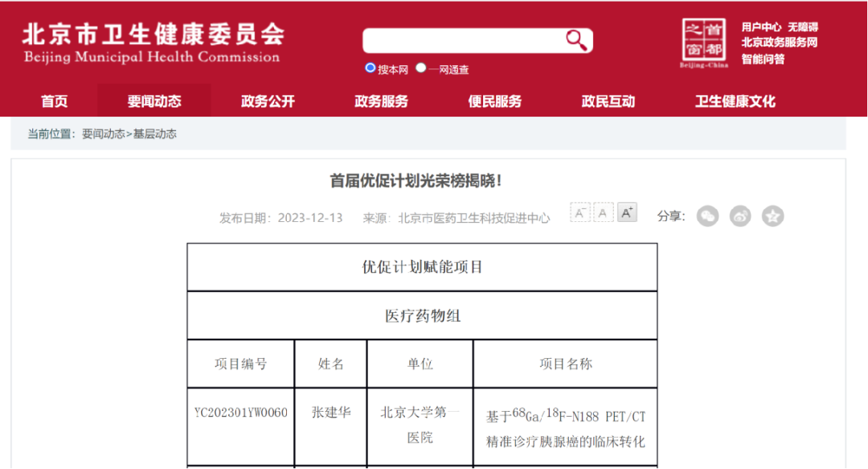Decrease font size with A- icon
The width and height of the screenshot is (868, 469).
580,212
